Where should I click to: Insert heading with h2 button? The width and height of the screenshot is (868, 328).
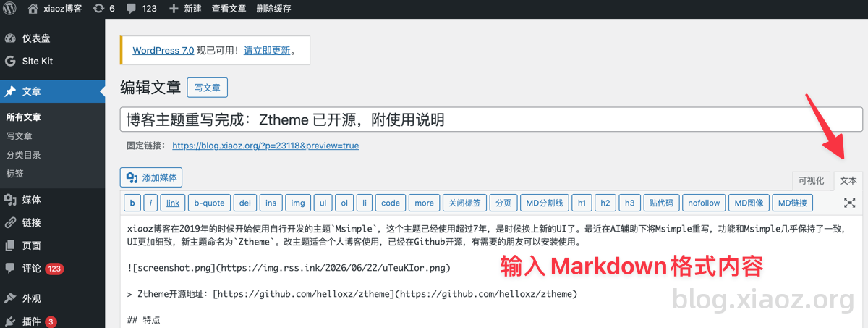point(606,203)
